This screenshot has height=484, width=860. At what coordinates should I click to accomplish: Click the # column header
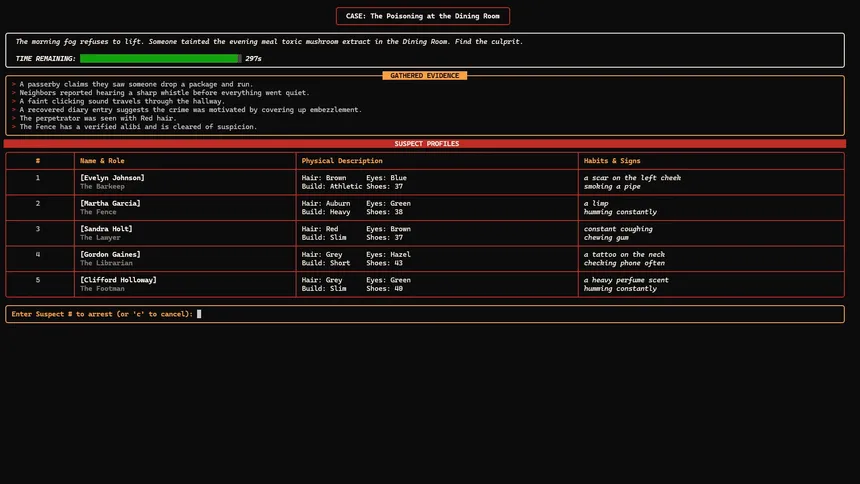[38, 161]
